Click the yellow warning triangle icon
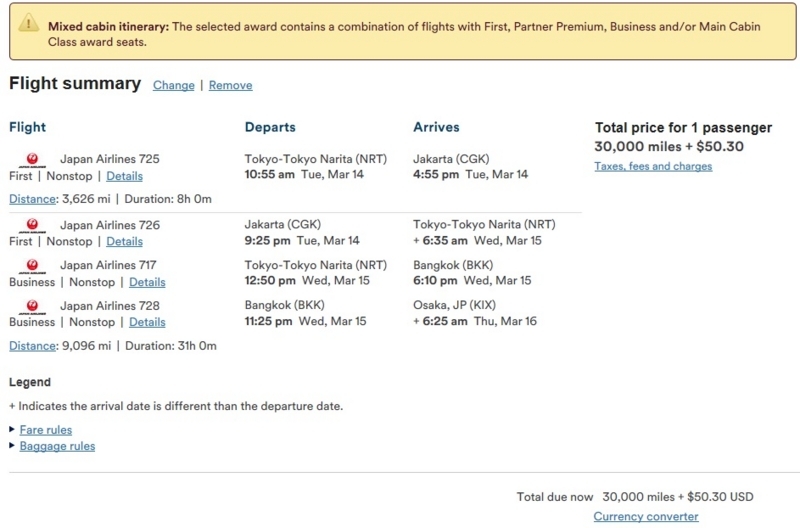This screenshot has width=800, height=528. coord(29,23)
